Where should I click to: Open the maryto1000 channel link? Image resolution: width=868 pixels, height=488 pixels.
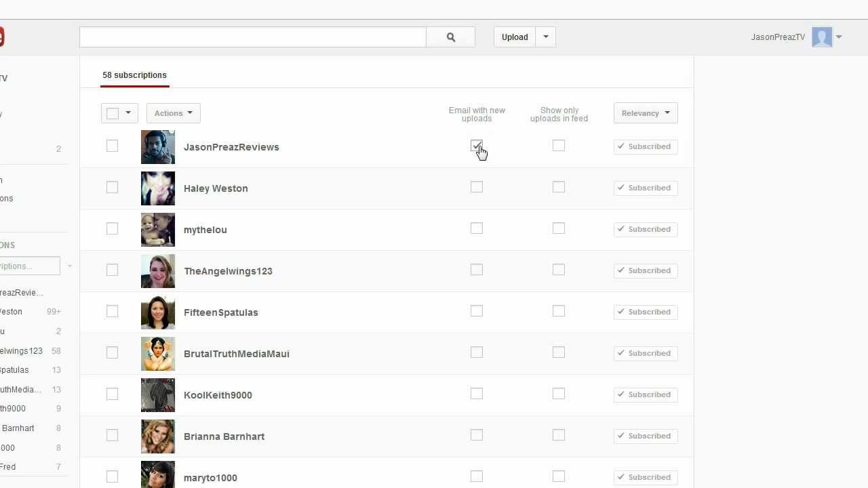coord(210,478)
